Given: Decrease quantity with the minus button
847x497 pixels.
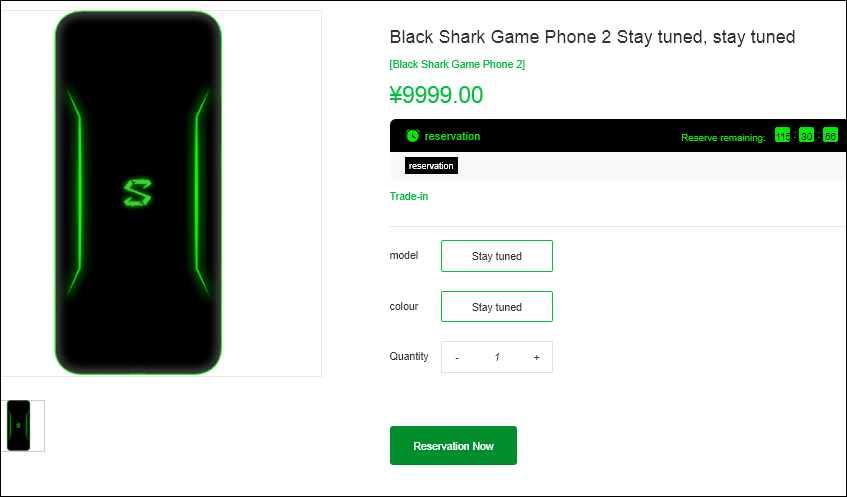Looking at the screenshot, I should pos(457,357).
